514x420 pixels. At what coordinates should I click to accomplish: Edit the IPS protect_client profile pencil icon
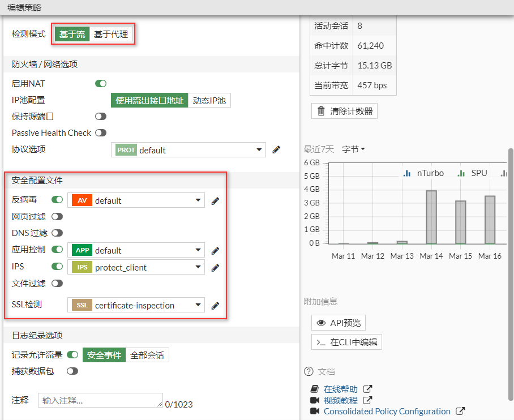[x=215, y=268]
